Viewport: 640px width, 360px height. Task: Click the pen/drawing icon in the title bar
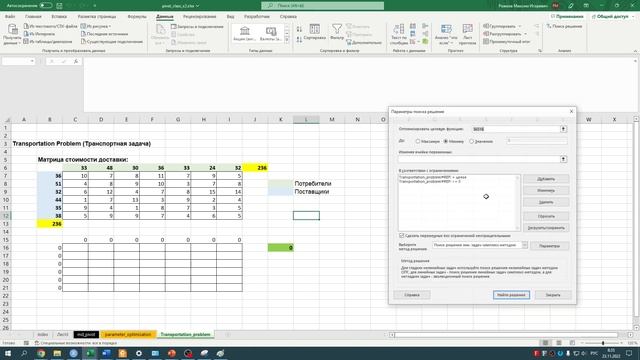pos(571,6)
